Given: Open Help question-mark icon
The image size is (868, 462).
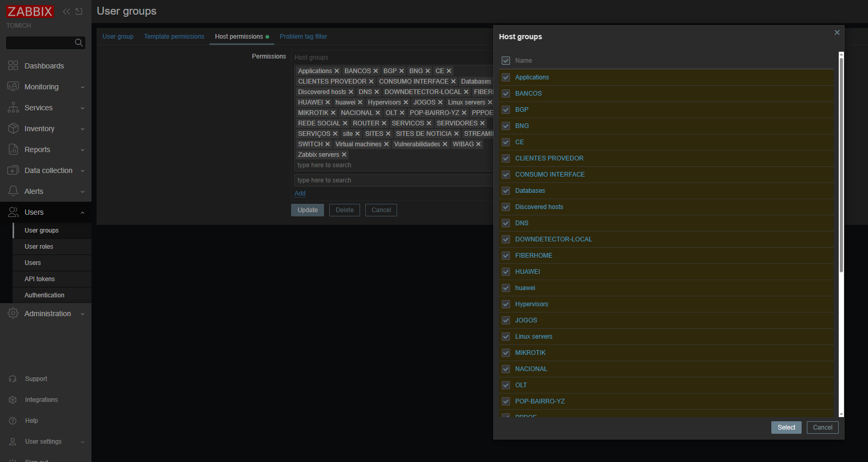Looking at the screenshot, I should (x=13, y=421).
